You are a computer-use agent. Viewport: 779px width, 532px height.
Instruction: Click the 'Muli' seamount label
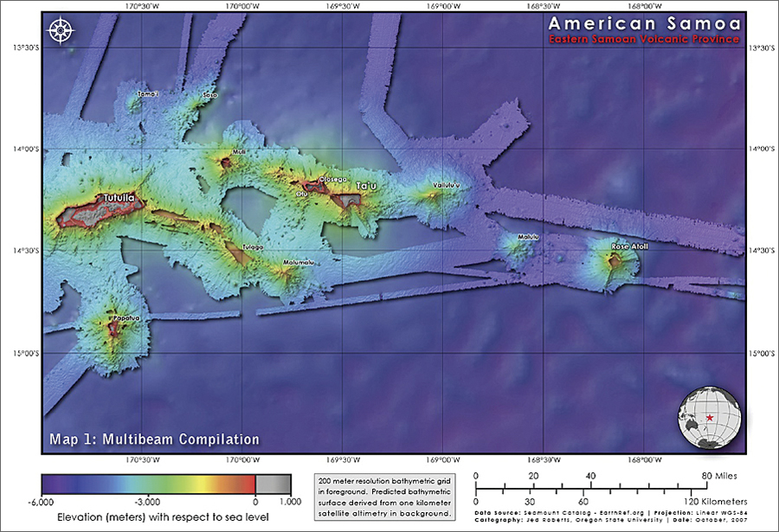tap(239, 152)
